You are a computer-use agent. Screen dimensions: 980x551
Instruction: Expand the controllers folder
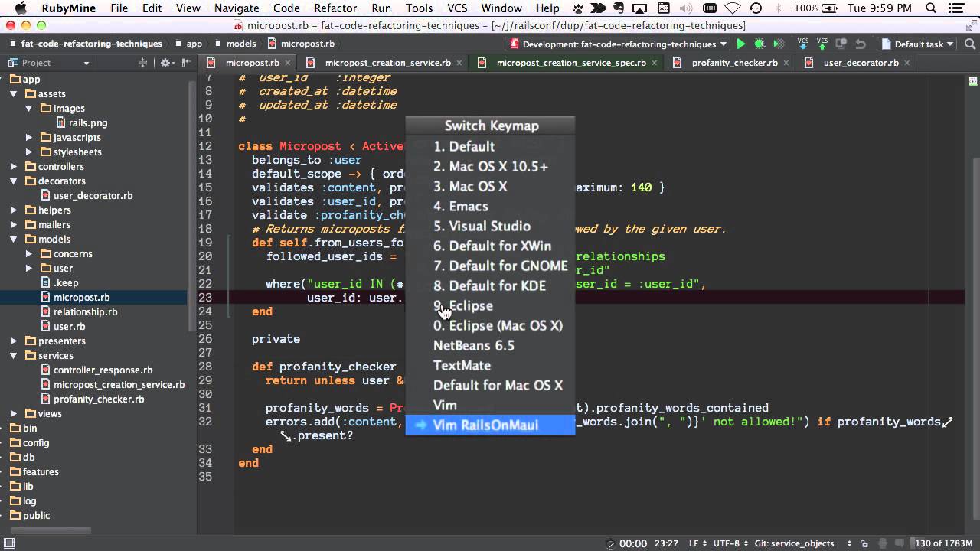(x=14, y=166)
